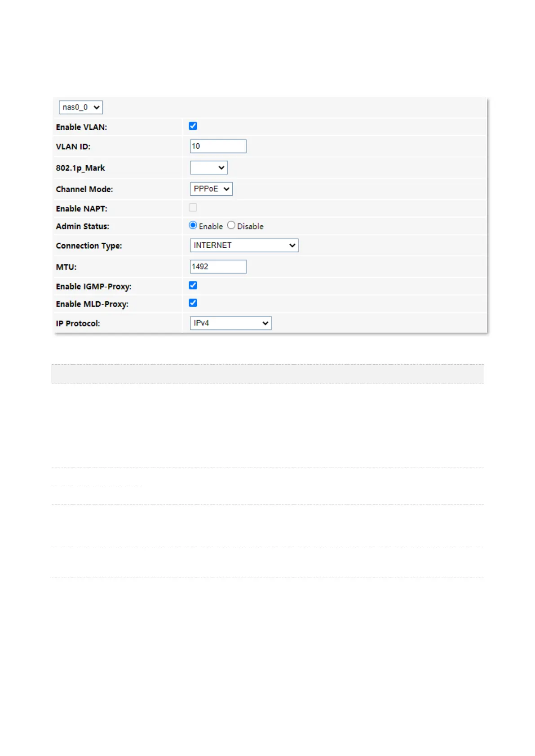Click the VLAN ID input field
The width and height of the screenshot is (535, 756).
(218, 146)
